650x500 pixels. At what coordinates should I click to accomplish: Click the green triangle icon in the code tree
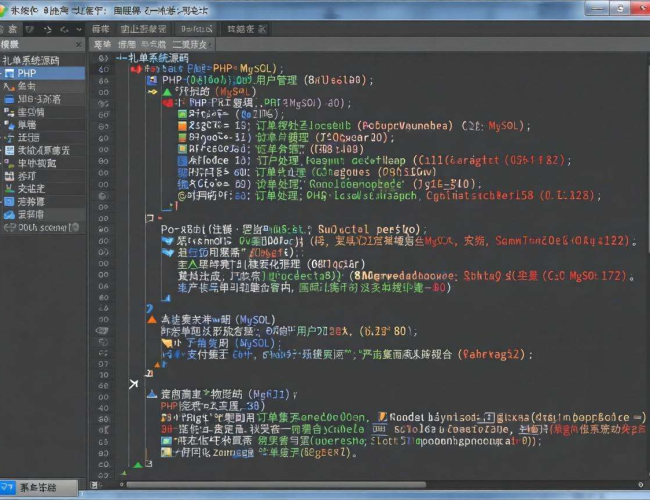point(166,91)
